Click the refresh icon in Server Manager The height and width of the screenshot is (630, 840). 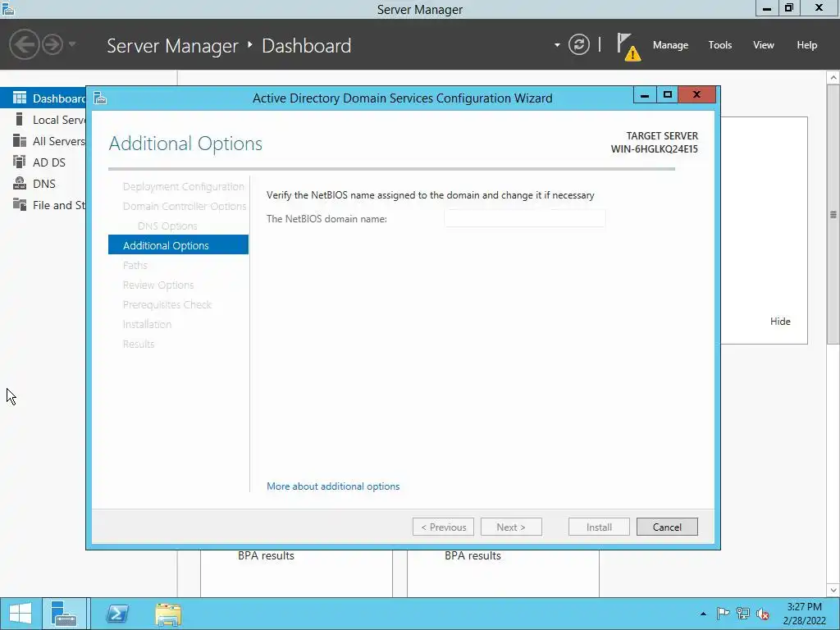point(578,44)
